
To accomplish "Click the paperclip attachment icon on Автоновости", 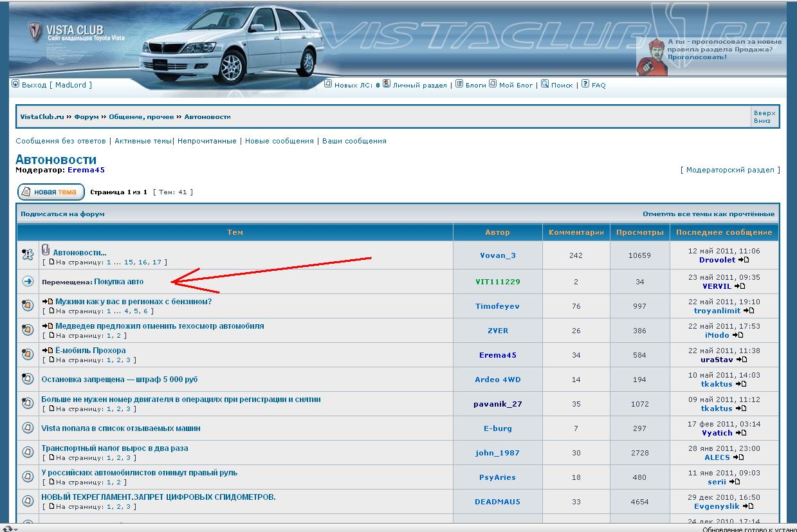I will 46,250.
